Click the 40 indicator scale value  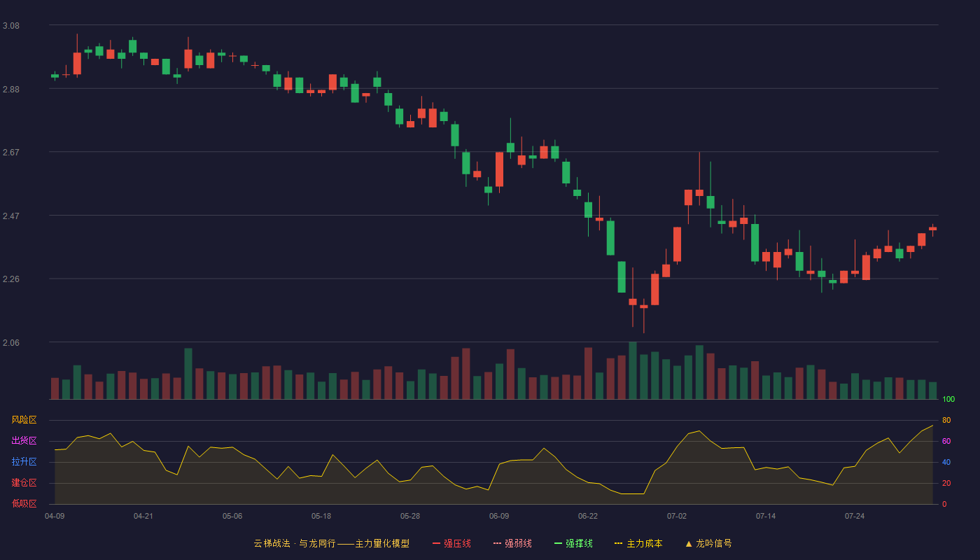click(946, 462)
